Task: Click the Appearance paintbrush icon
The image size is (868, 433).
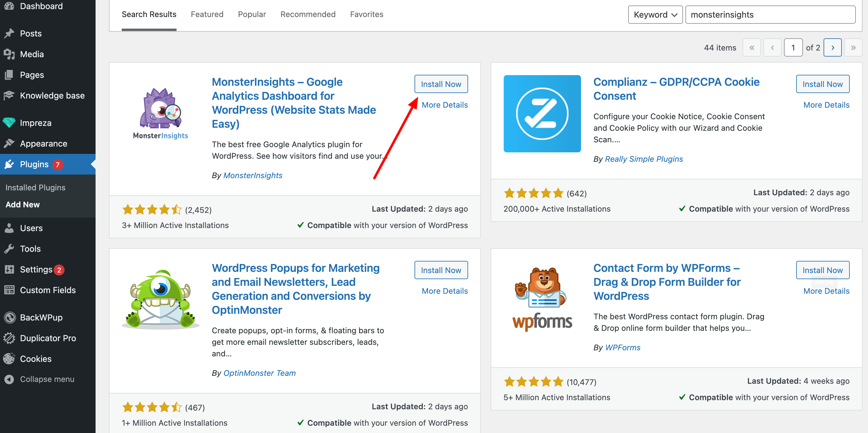Action: [x=9, y=144]
